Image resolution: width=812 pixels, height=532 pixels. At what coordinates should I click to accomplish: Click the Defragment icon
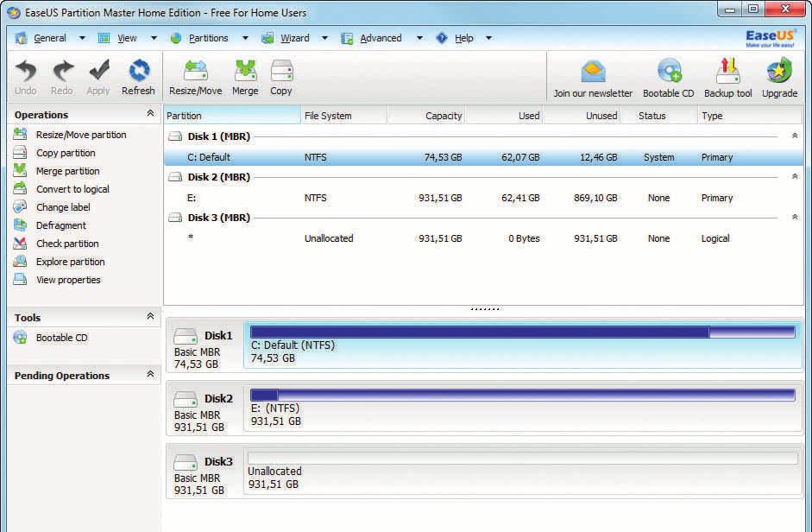point(20,225)
